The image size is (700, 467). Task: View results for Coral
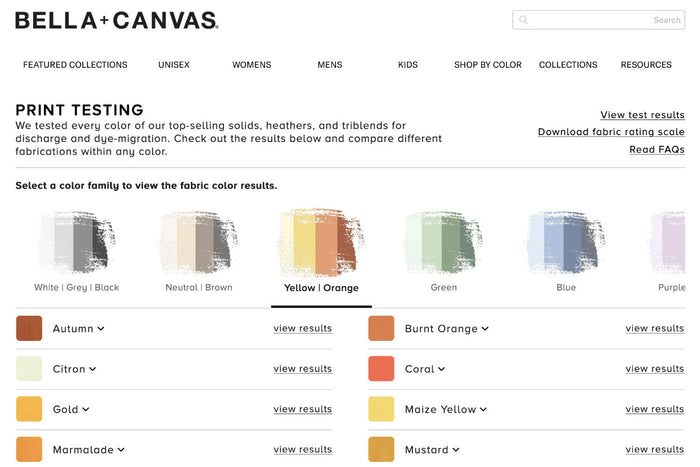[655, 369]
